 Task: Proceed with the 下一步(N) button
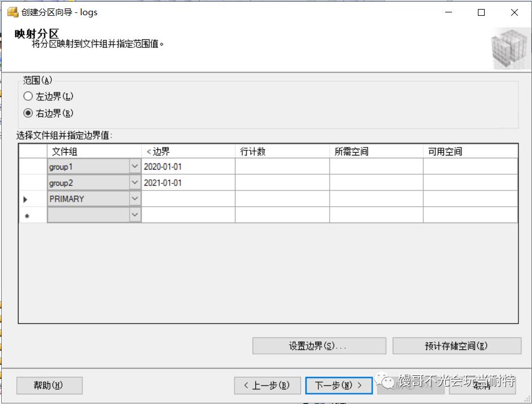(338, 385)
